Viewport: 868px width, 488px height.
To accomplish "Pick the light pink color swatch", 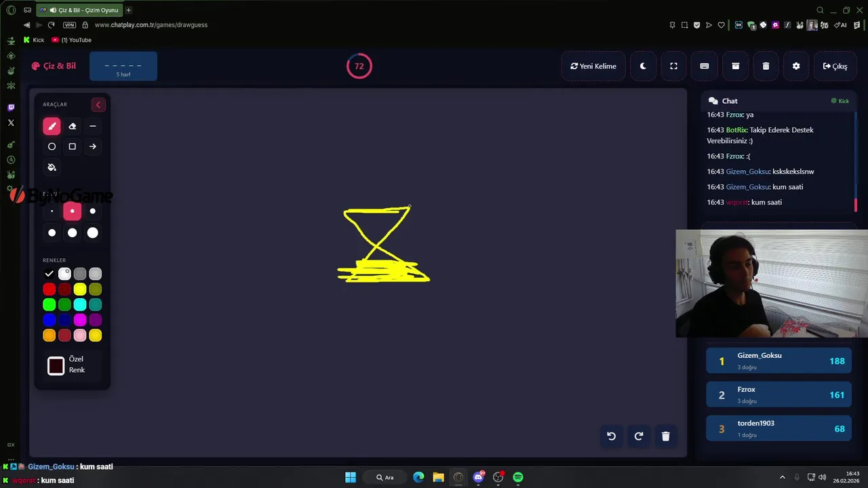I will click(80, 335).
